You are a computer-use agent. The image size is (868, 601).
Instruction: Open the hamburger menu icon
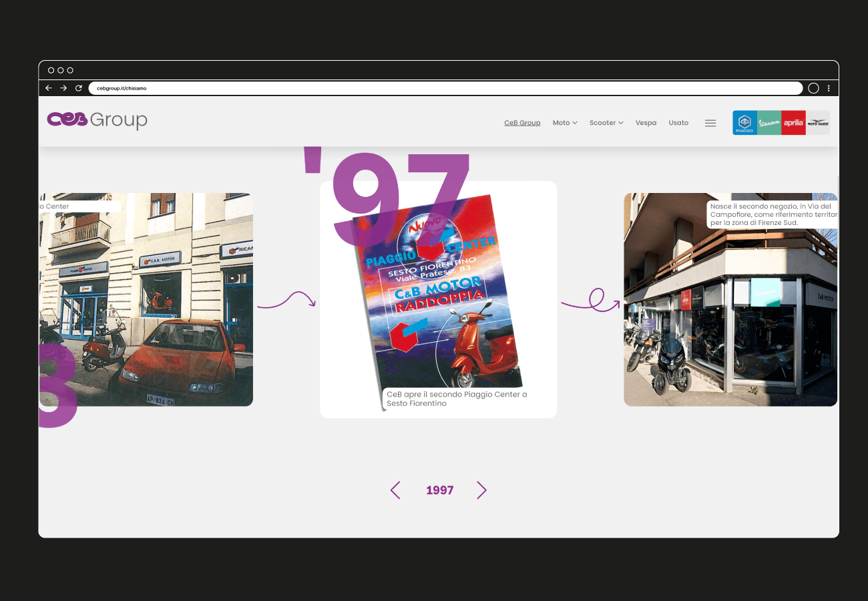710,123
